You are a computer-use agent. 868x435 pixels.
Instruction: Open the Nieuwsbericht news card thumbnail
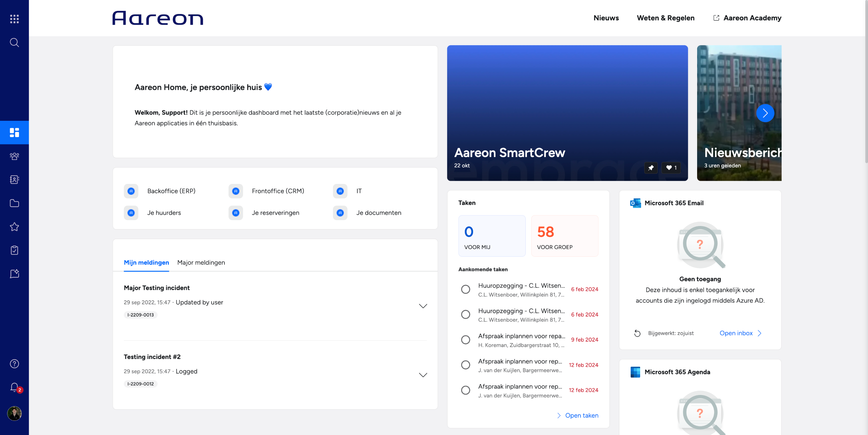click(739, 113)
